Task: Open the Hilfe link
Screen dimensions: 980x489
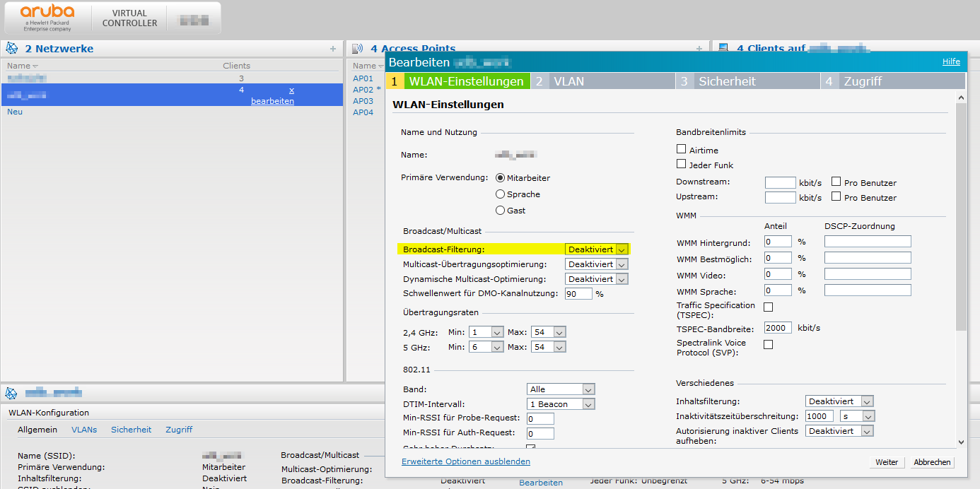Action: (x=951, y=61)
